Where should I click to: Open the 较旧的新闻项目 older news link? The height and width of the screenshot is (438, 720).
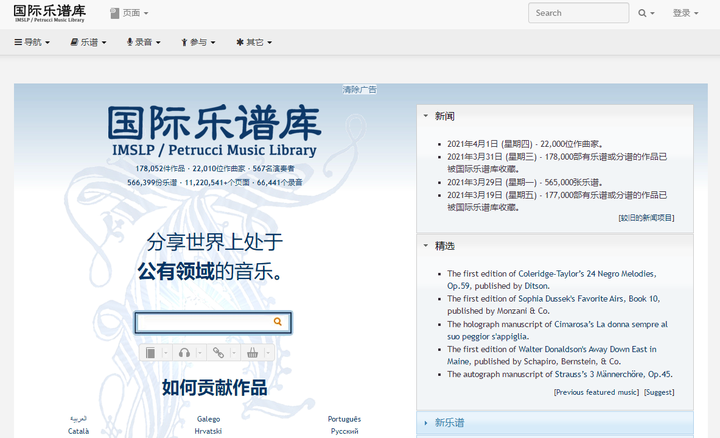pyautogui.click(x=646, y=218)
